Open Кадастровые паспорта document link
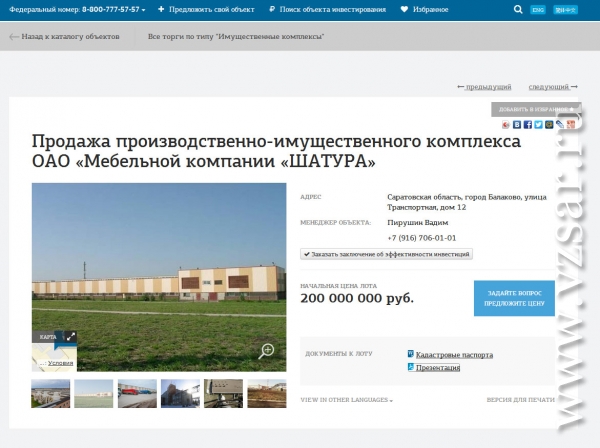 click(x=454, y=355)
